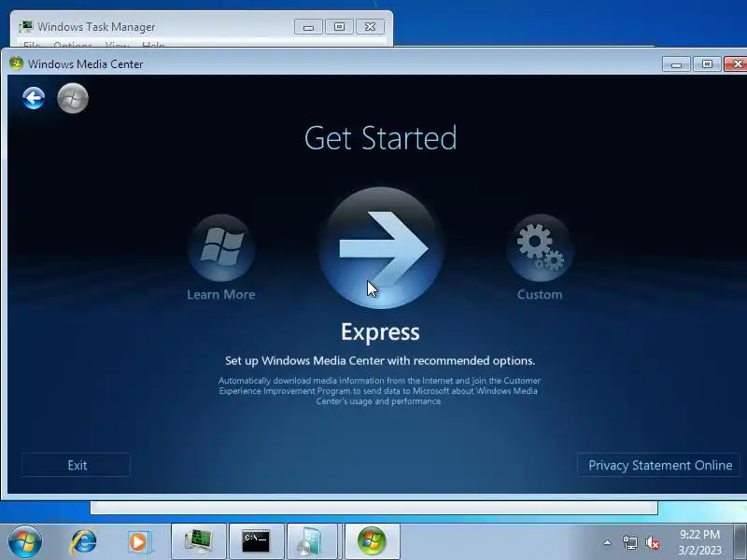Click the Custom label
This screenshot has width=747, height=560.
pyautogui.click(x=540, y=294)
